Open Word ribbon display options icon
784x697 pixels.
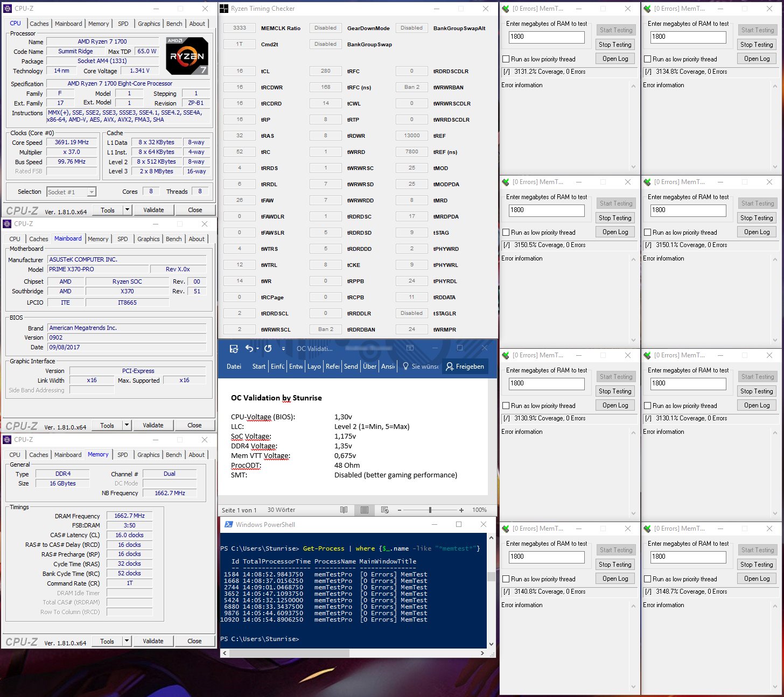coord(410,348)
